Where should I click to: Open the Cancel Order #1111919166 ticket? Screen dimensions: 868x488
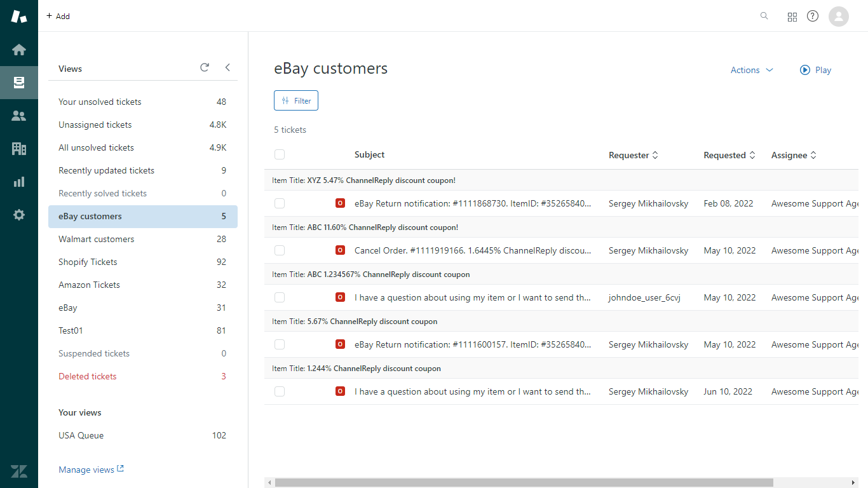(x=473, y=250)
